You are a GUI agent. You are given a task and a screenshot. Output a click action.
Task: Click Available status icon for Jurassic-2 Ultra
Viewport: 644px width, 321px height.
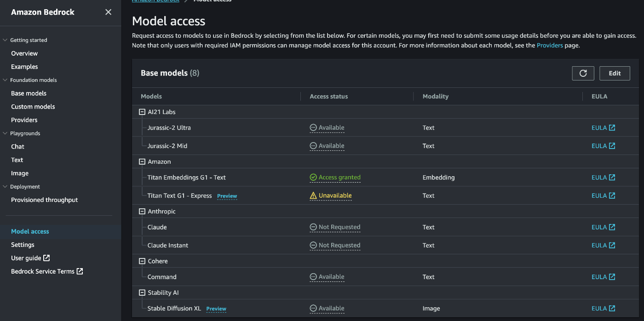pyautogui.click(x=313, y=128)
